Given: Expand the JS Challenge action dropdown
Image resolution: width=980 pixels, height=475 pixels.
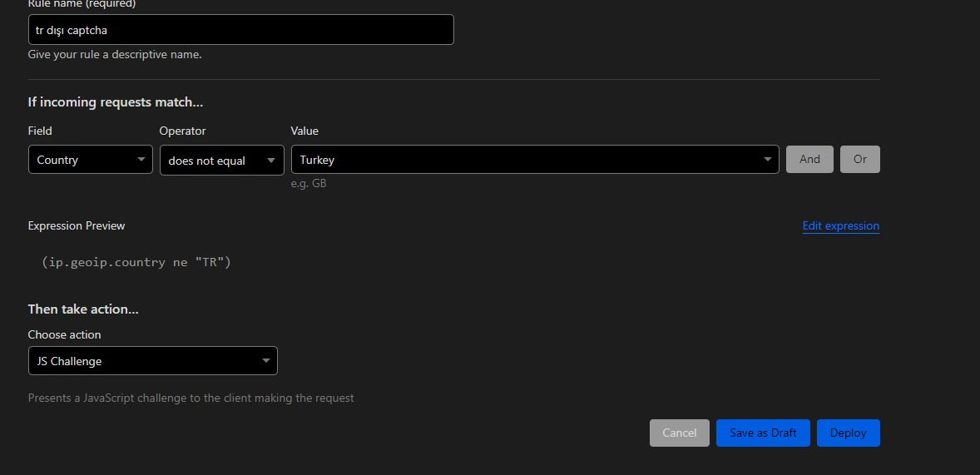Looking at the screenshot, I should coord(153,361).
